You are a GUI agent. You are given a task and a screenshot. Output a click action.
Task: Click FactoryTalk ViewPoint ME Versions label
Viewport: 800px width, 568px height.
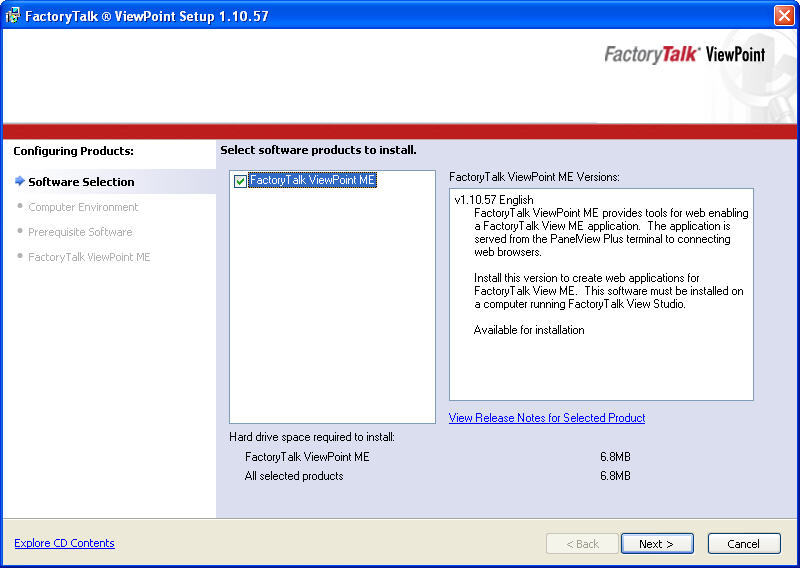(534, 177)
